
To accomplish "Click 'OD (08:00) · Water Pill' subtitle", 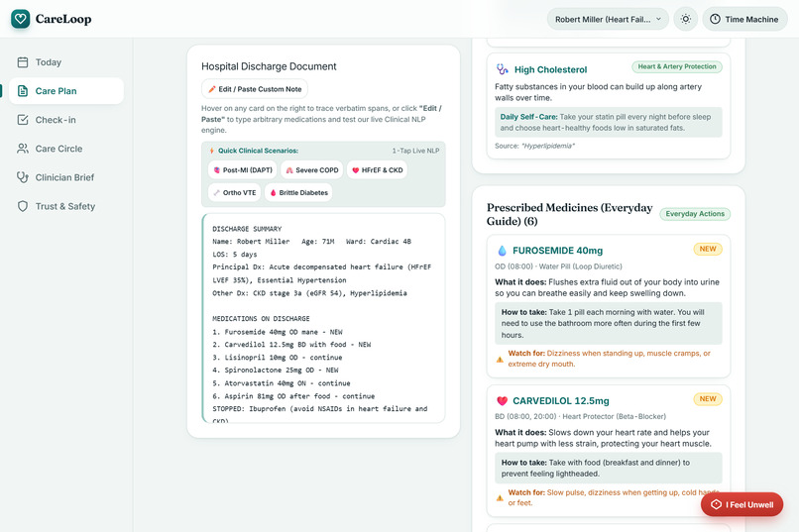I will (558, 266).
